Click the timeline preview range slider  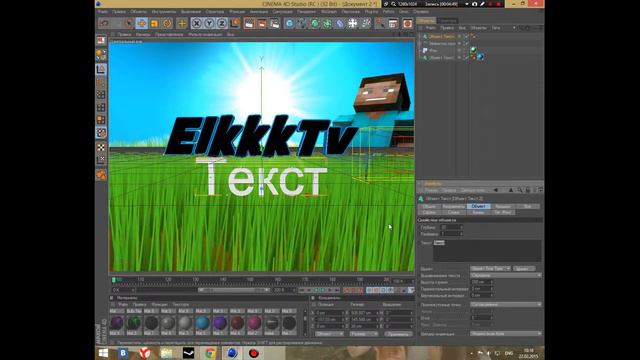pyautogui.click(x=233, y=290)
